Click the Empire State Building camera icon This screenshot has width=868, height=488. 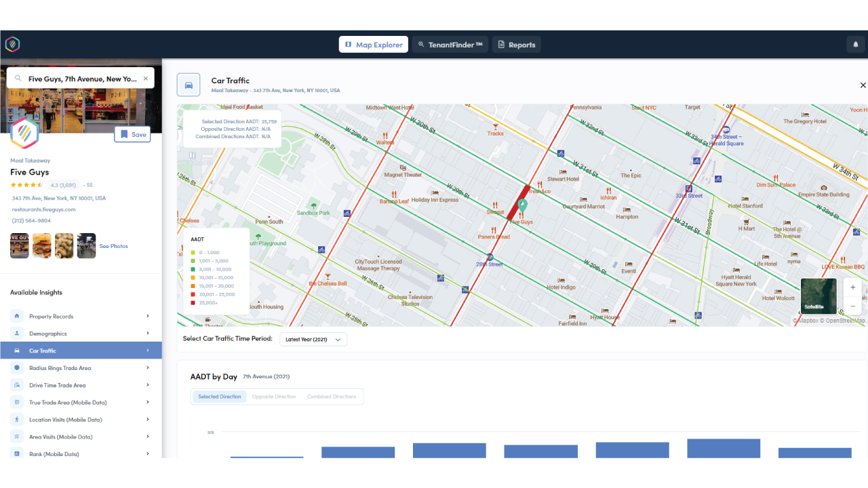(824, 188)
